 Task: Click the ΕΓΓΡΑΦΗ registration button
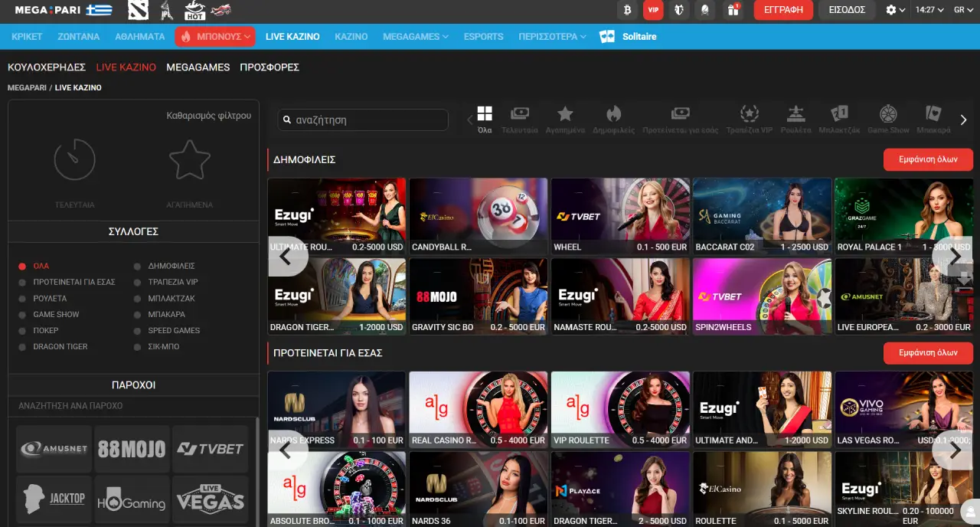pos(782,10)
